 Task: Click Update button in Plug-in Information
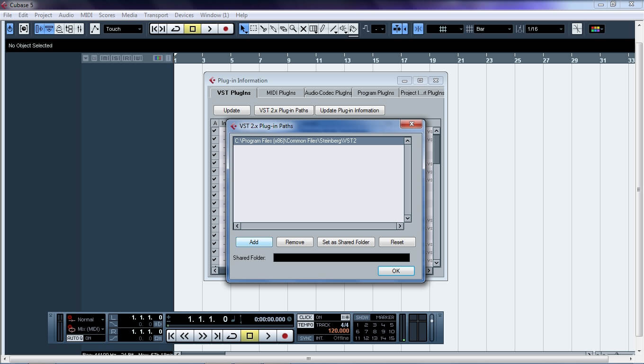click(x=232, y=110)
